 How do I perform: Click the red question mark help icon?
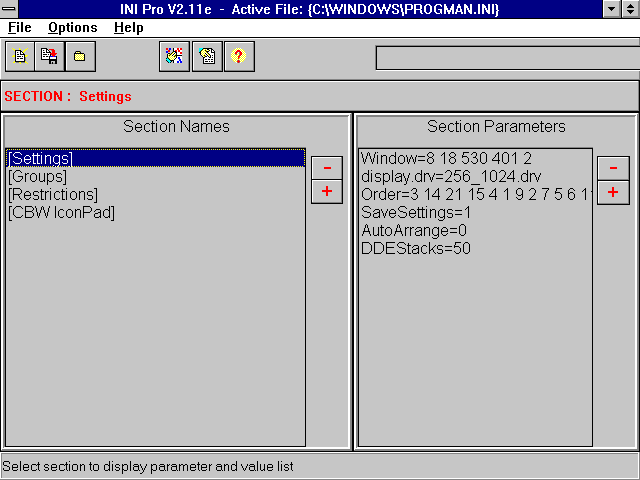pyautogui.click(x=238, y=57)
